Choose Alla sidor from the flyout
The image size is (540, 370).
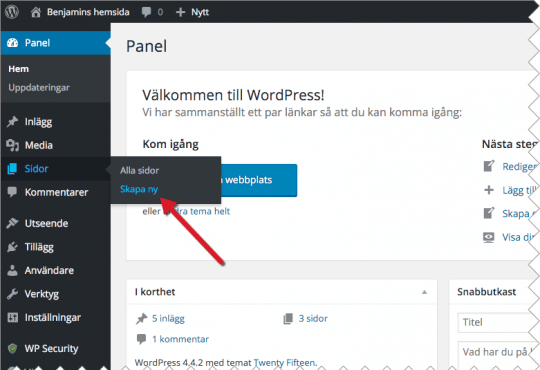pos(139,170)
